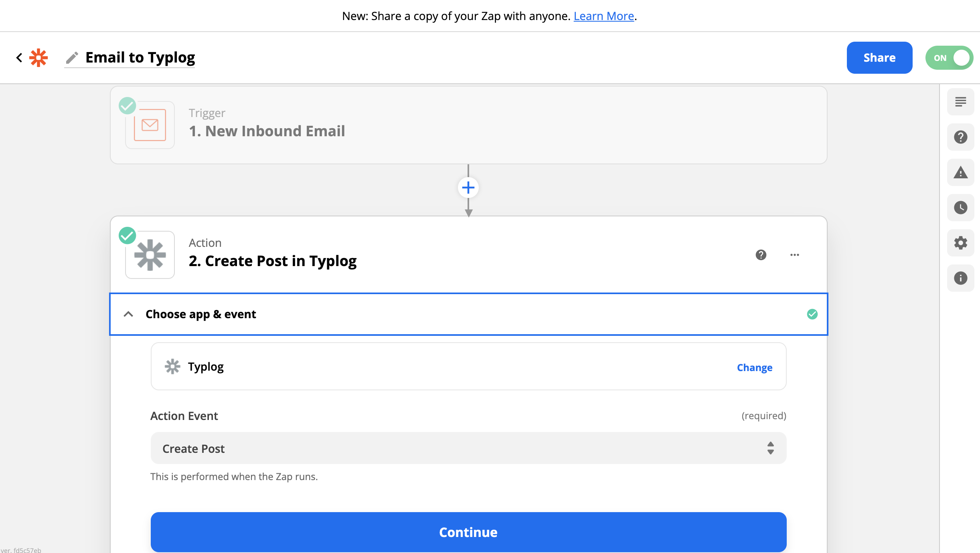Screen dimensions: 980x553
Task: Click the '2. Create Post in Typlog' heading
Action: click(x=273, y=261)
